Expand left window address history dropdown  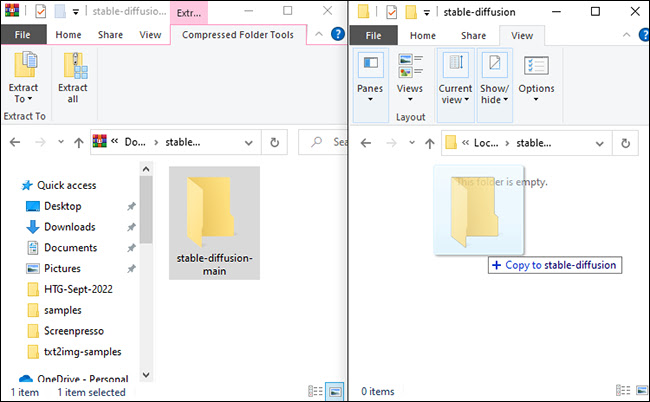pyautogui.click(x=248, y=143)
